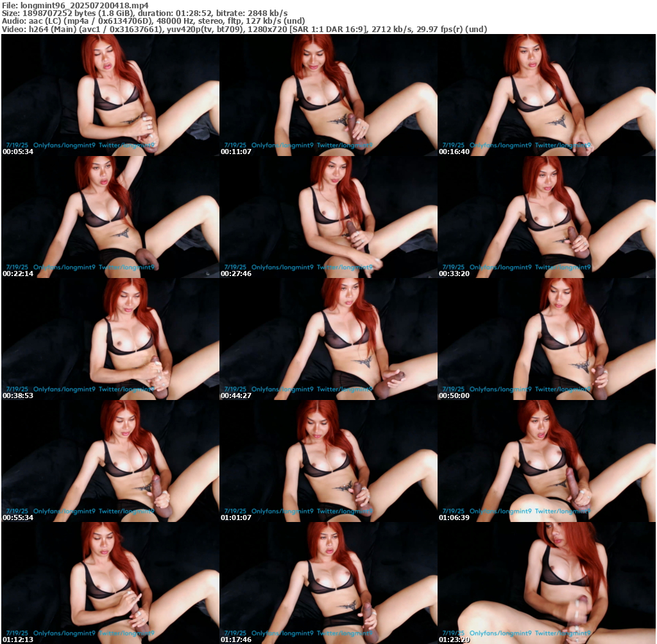Open the frame at 00:27:46
This screenshot has width=657, height=644.
(x=328, y=217)
